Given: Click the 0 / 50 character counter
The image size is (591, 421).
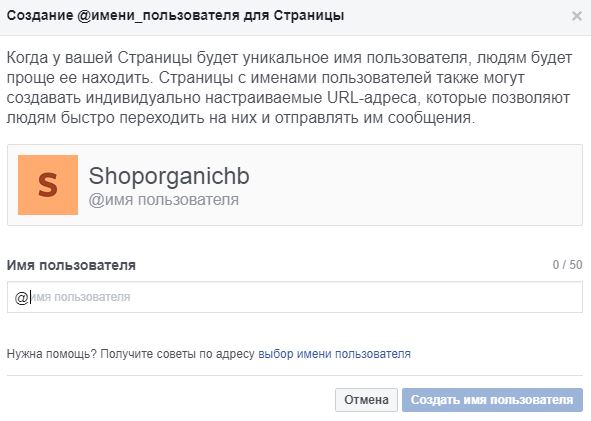Looking at the screenshot, I should [x=567, y=265].
